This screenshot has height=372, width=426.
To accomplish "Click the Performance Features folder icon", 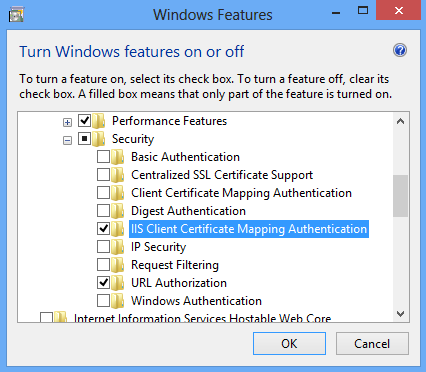I will (x=99, y=121).
